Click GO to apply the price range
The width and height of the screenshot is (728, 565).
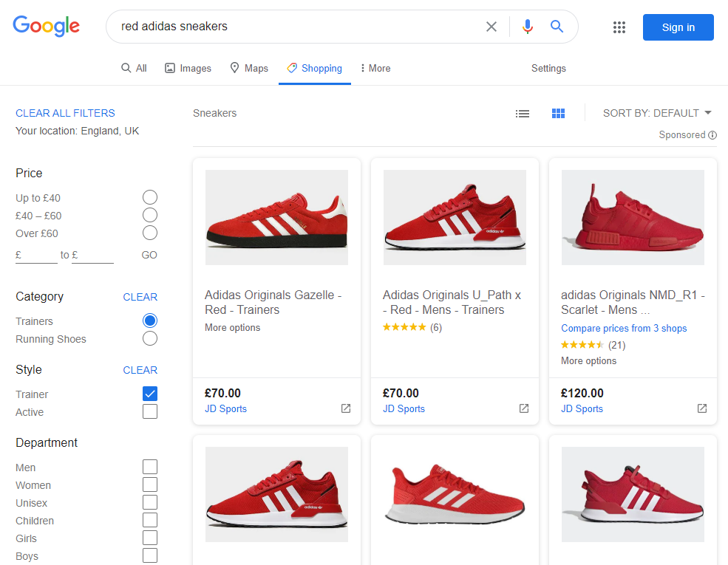click(149, 255)
